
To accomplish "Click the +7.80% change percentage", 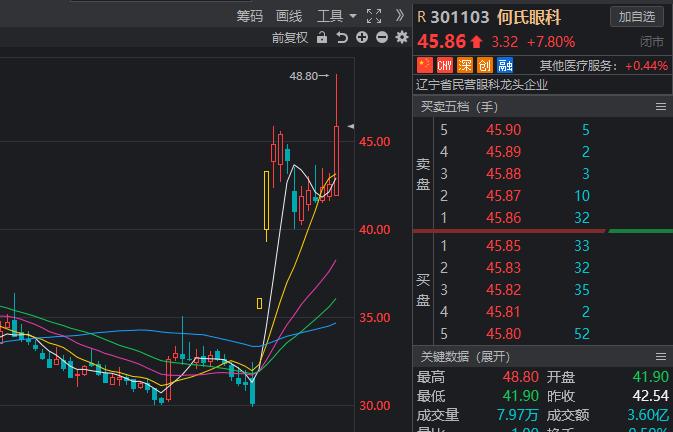I will coord(551,42).
